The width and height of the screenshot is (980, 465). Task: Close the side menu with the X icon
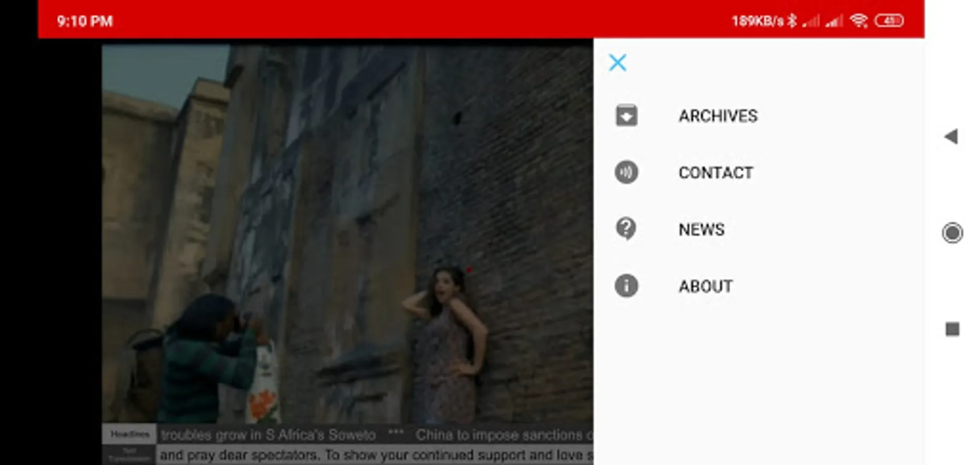pyautogui.click(x=618, y=63)
